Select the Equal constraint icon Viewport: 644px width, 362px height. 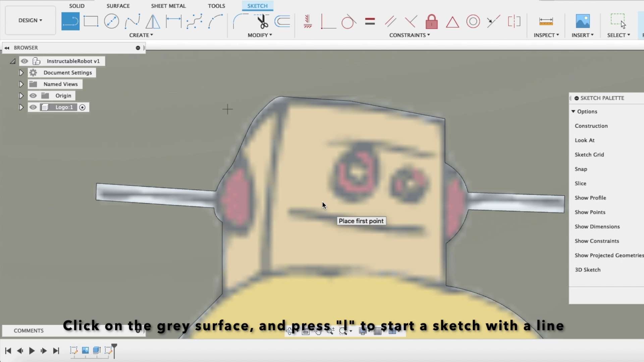point(370,21)
